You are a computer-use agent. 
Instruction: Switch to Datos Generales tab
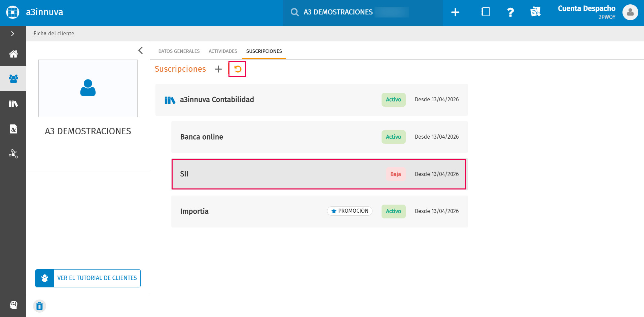coord(179,51)
